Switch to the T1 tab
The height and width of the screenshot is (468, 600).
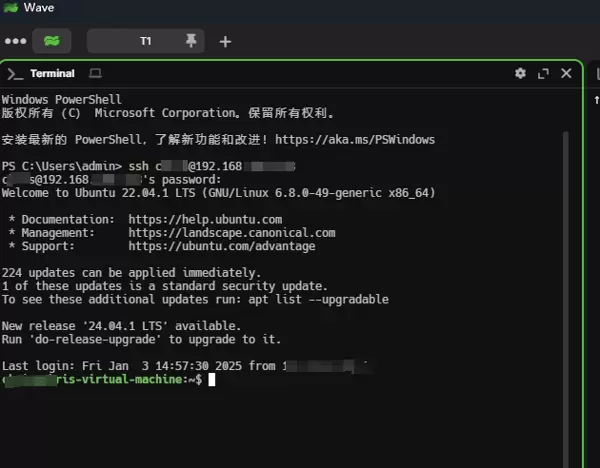click(144, 41)
